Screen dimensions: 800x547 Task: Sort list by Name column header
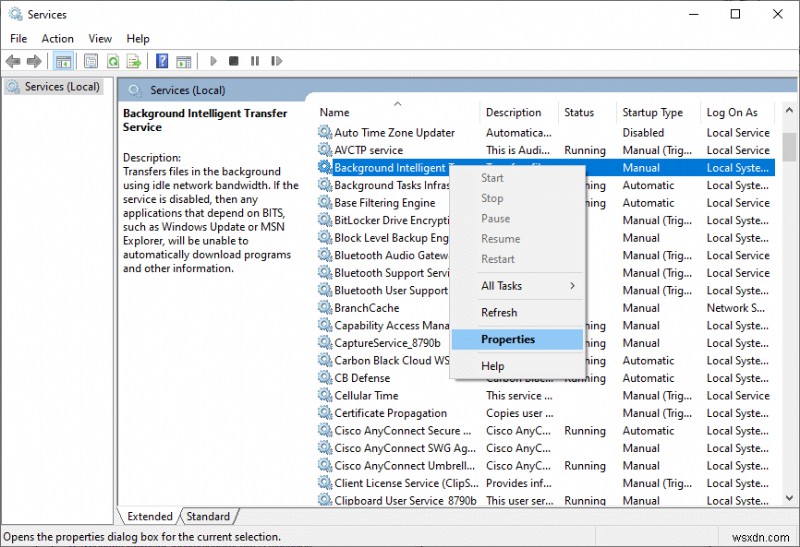(397, 112)
